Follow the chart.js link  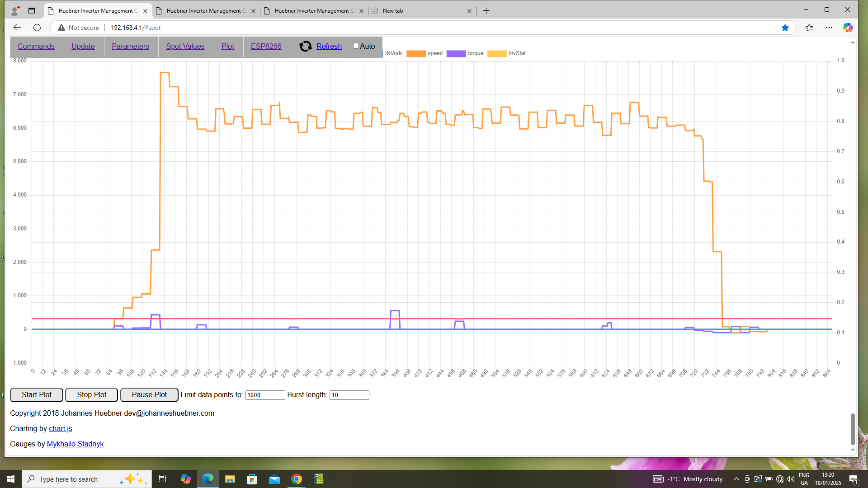(60, 428)
